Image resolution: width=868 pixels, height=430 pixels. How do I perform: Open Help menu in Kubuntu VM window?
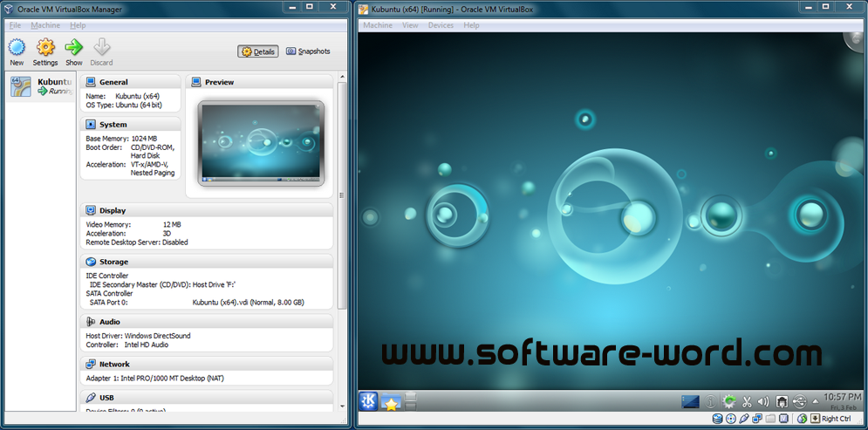pos(471,25)
